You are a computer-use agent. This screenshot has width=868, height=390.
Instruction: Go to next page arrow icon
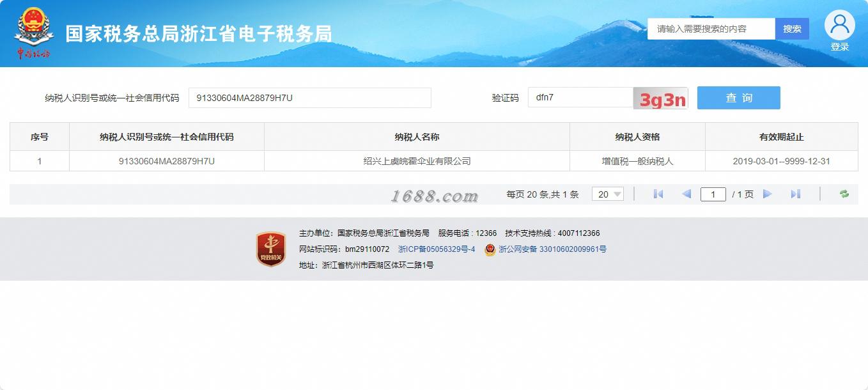point(768,194)
